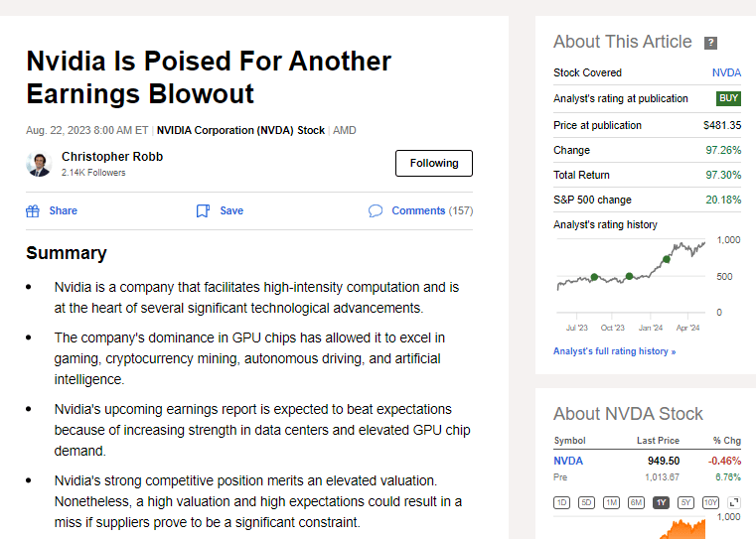The height and width of the screenshot is (539, 756).
Task: Select the 5Y chart range
Action: coord(685,502)
